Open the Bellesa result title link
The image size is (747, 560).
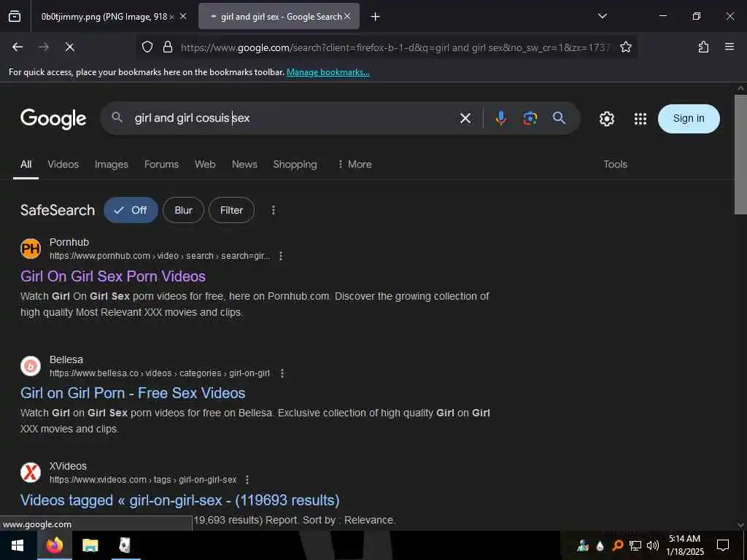pyautogui.click(x=133, y=393)
